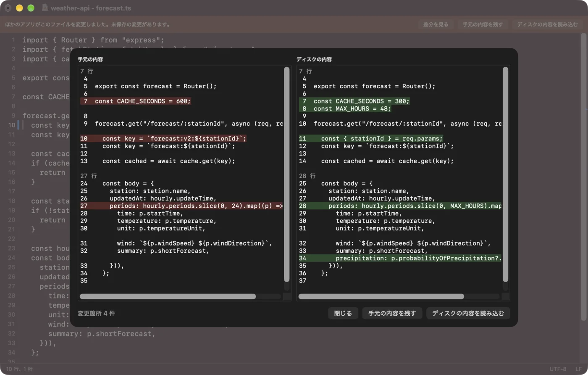Choose 手元の内容を残す in the diff dialog
588x375 pixels.
pyautogui.click(x=392, y=313)
